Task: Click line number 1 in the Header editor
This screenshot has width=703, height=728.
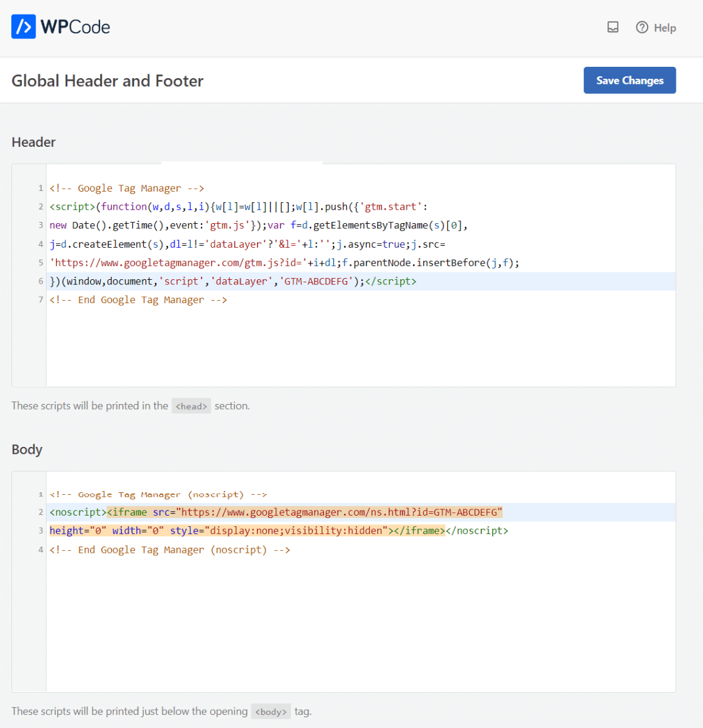Action: (40, 188)
